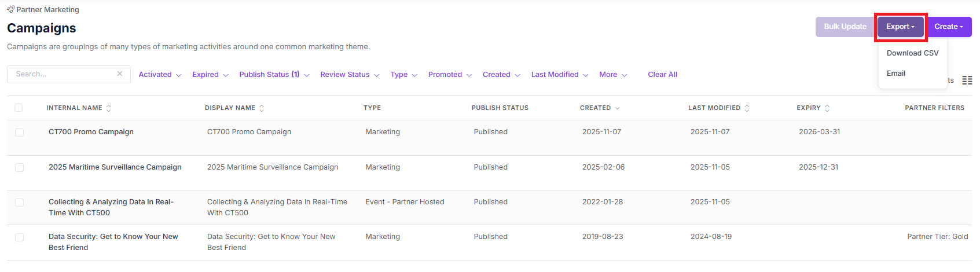Click the 2025-02-06 created date cell
This screenshot has width=980, height=272.
603,167
